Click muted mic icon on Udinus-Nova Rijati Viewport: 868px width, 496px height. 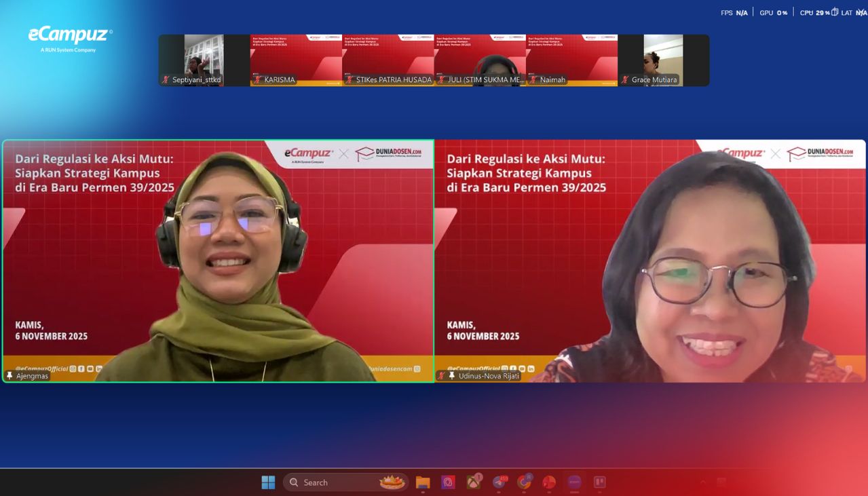441,376
